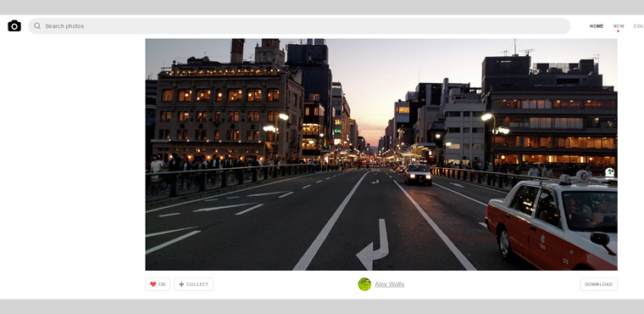
Task: Add the photo via COLLECT button
Action: pos(193,284)
